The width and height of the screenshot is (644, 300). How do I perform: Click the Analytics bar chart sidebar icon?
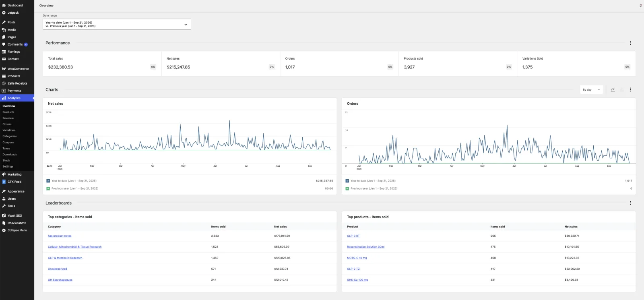[x=4, y=98]
